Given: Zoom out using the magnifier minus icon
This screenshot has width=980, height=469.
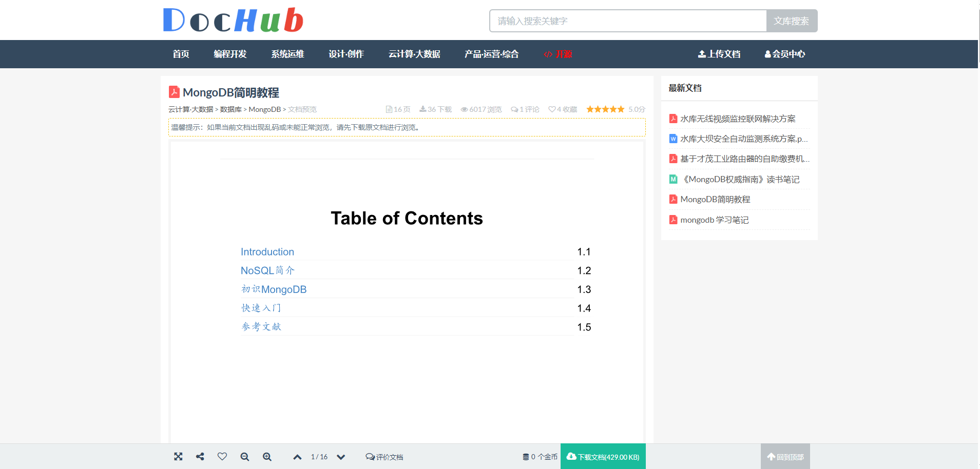Looking at the screenshot, I should (x=245, y=457).
